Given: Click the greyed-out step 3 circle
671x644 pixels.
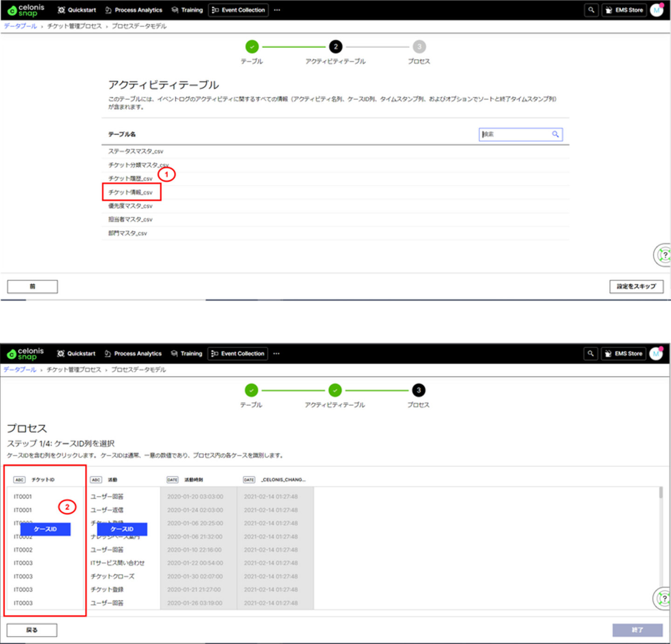Looking at the screenshot, I should click(419, 47).
